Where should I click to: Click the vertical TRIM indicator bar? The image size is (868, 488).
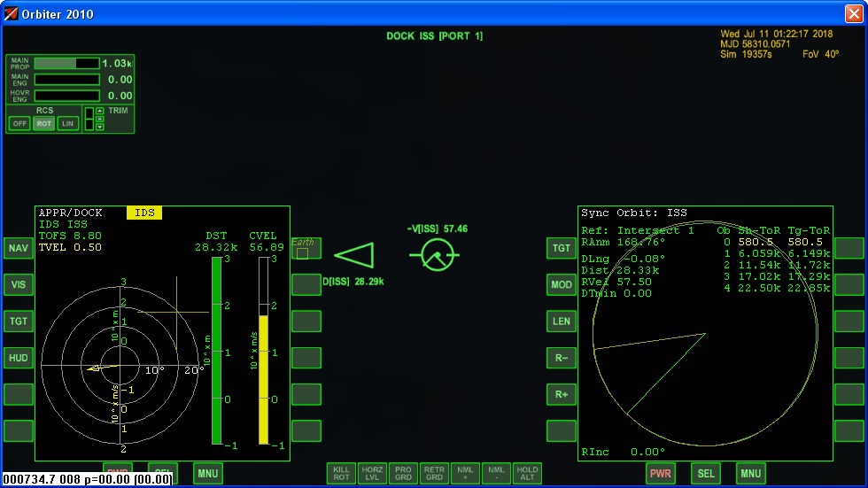click(89, 119)
